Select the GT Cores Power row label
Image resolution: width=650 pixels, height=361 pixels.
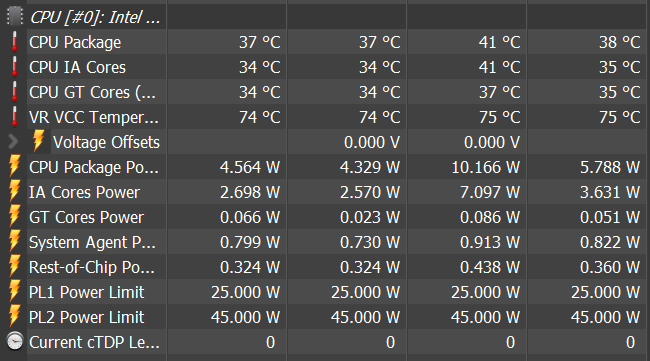[x=86, y=217]
